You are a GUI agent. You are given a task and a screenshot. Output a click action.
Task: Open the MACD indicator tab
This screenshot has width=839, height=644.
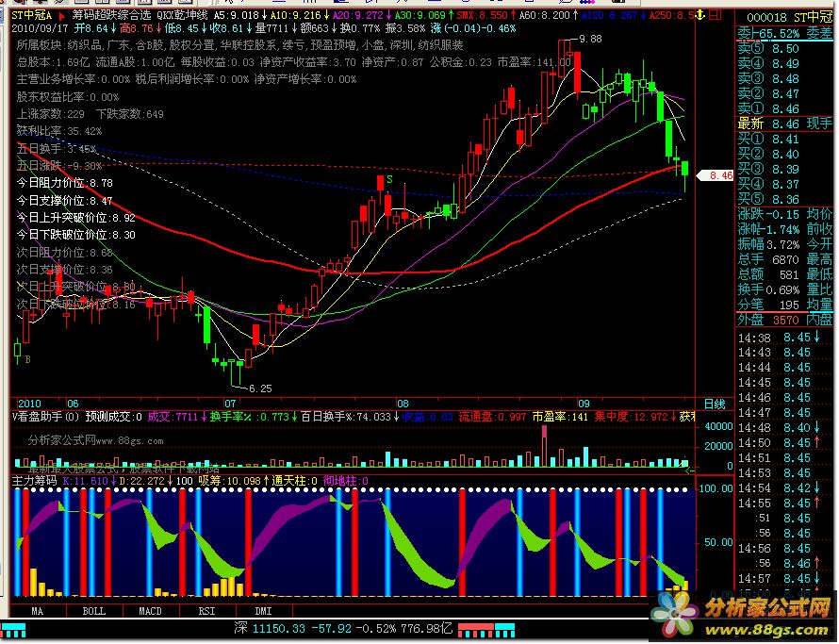(x=150, y=611)
